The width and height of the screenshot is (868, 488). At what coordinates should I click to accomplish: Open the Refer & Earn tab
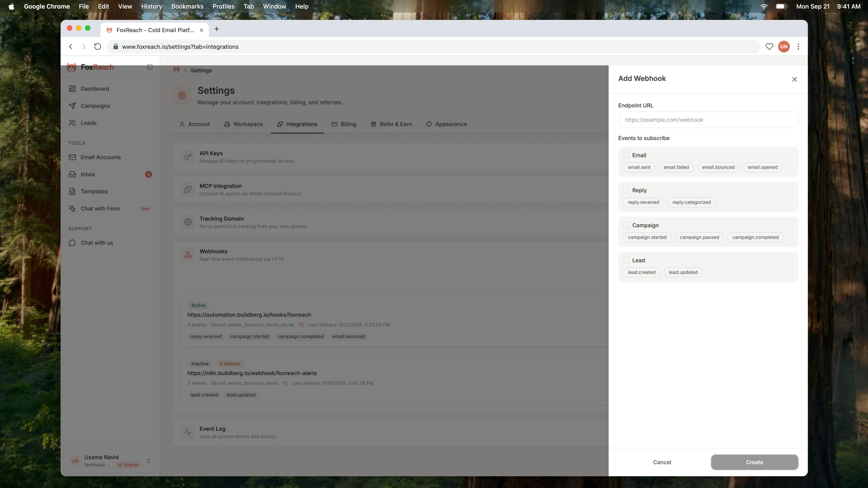(x=391, y=124)
